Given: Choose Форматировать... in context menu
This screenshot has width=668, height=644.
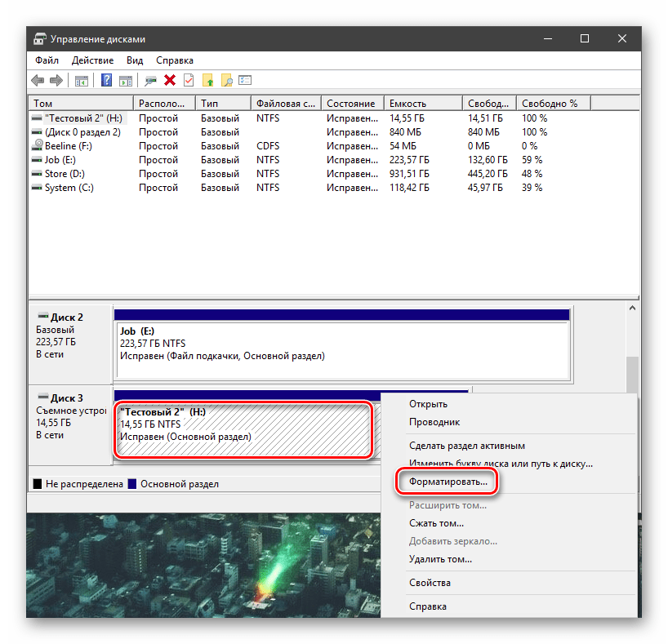Looking at the screenshot, I should pos(448,482).
